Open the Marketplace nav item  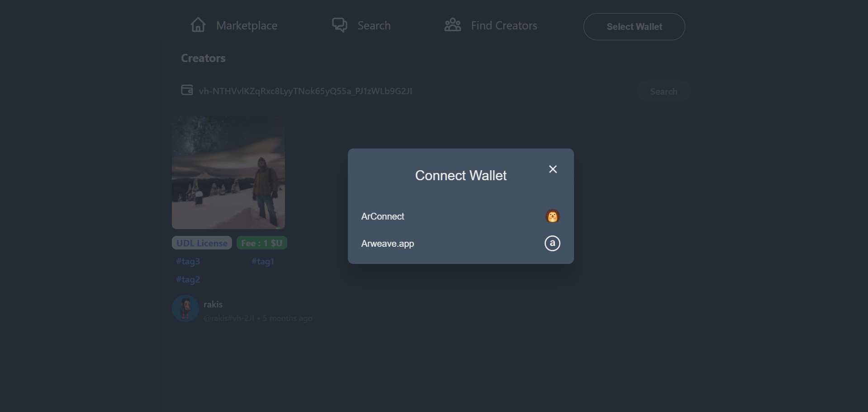(234, 25)
